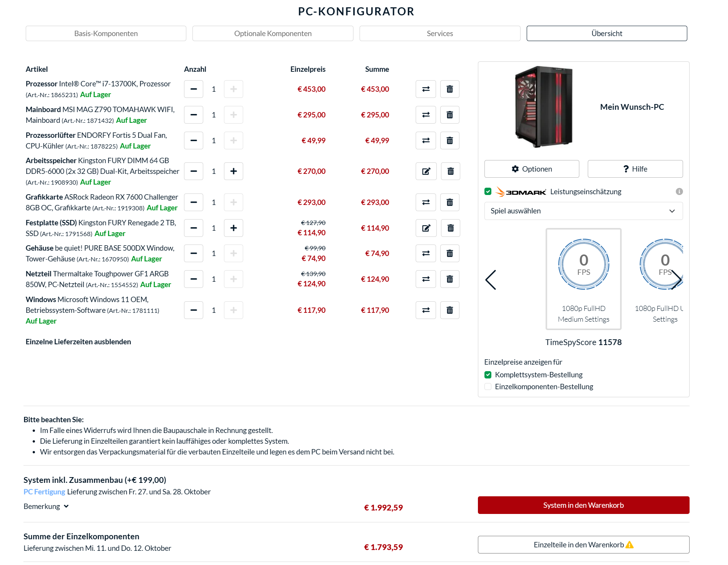Open the PC Fertigung link
This screenshot has height=565, width=728.
click(x=44, y=492)
